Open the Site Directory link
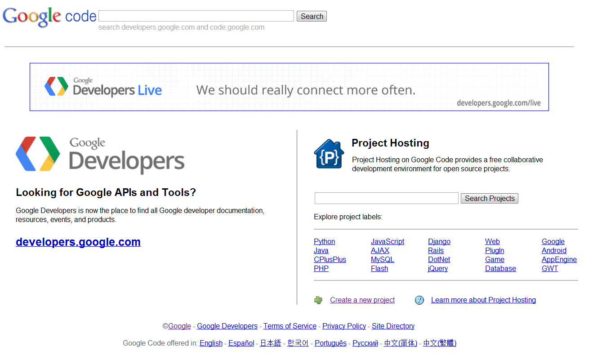 tap(393, 326)
